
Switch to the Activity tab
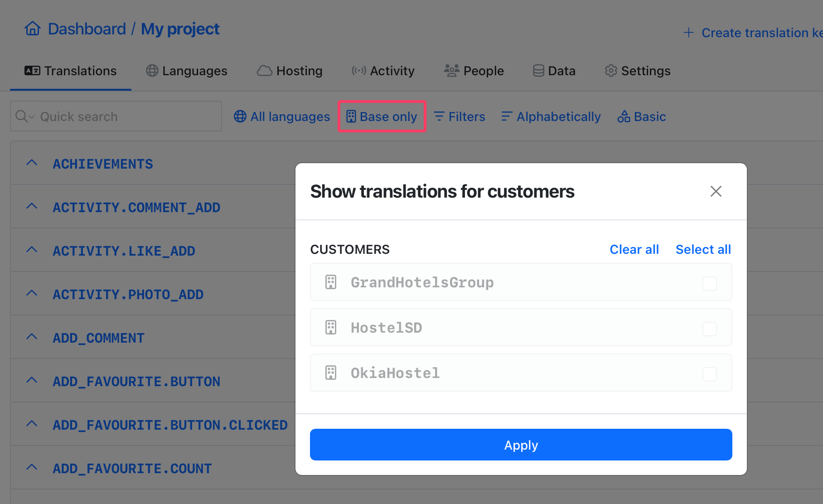pyautogui.click(x=383, y=71)
